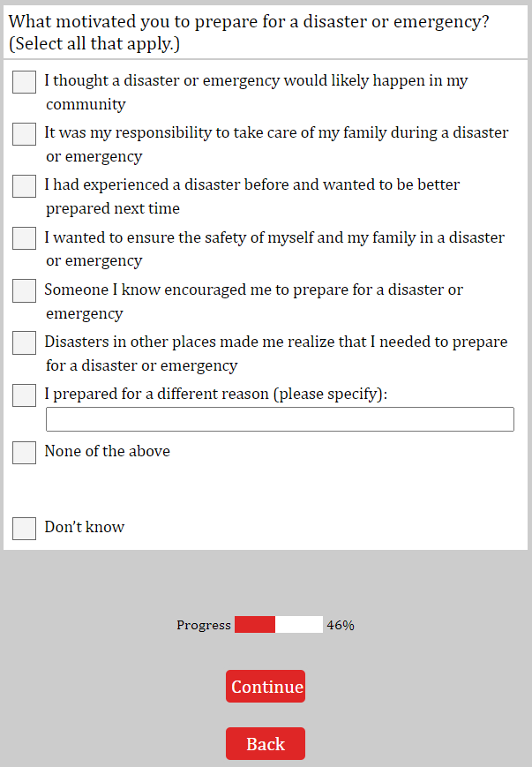Click 'I had experienced a disaster before' text
Viewport: 532px width, 767px height.
[252, 196]
